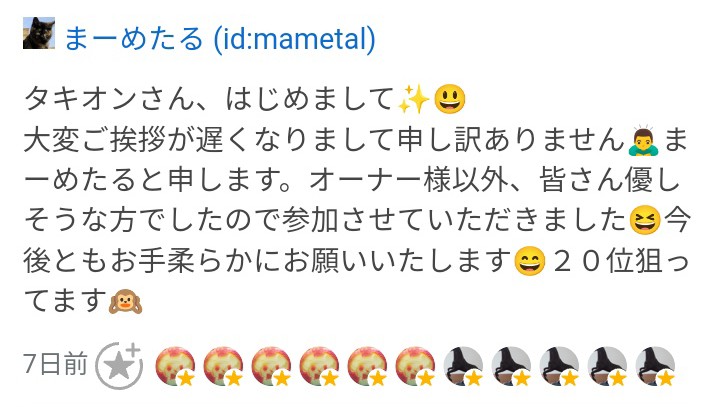Open the 7日前 timestamp link
Viewport: 720px width, 407px height.
click(56, 364)
